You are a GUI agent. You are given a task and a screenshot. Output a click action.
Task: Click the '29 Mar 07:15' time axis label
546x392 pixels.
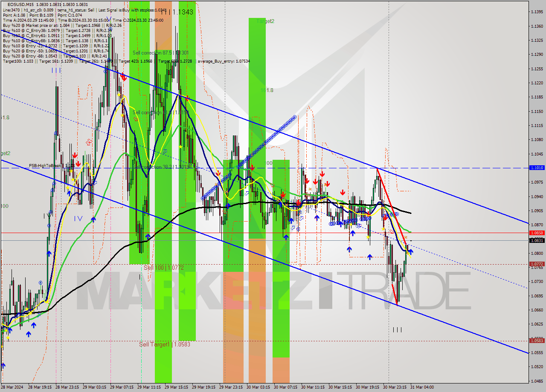pyautogui.click(x=122, y=387)
